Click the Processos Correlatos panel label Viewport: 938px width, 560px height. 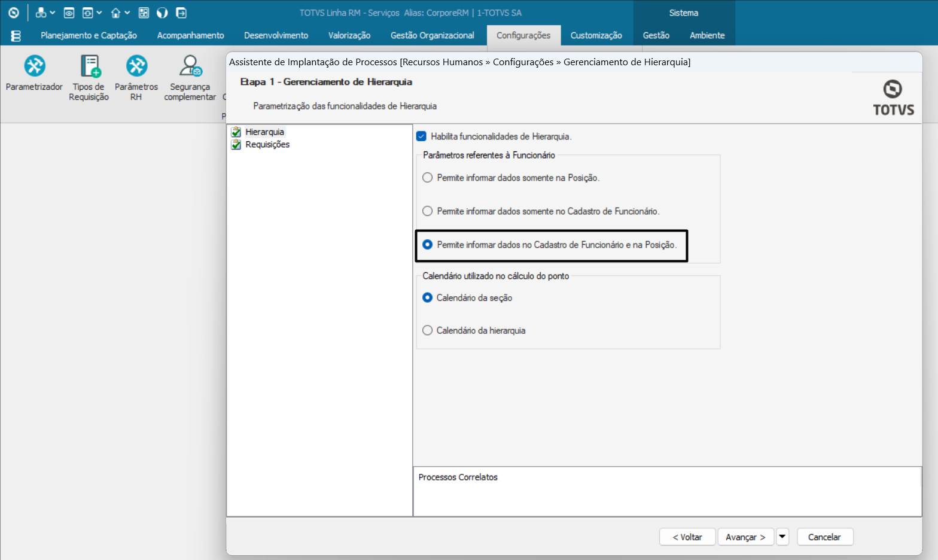click(x=458, y=477)
